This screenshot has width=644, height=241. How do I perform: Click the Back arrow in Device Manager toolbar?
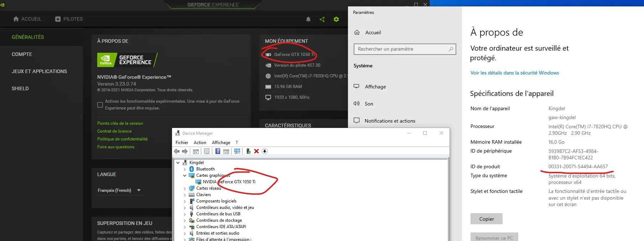177,151
